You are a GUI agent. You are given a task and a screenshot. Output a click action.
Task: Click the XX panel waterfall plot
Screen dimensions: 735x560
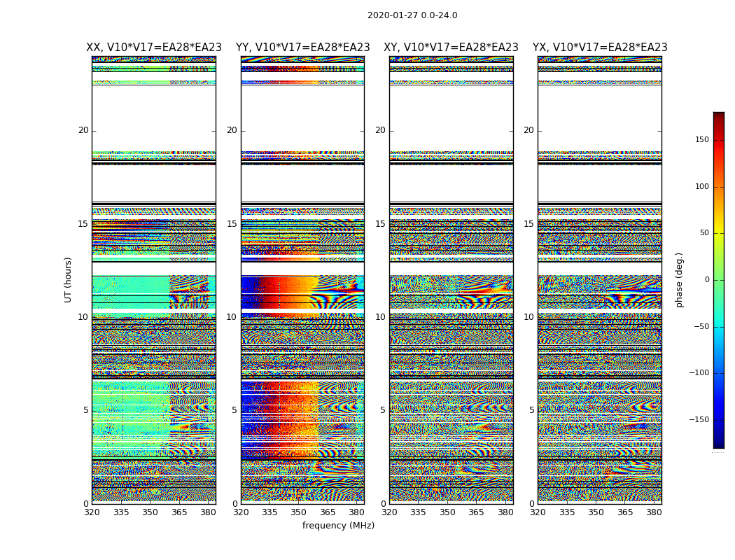[154, 280]
